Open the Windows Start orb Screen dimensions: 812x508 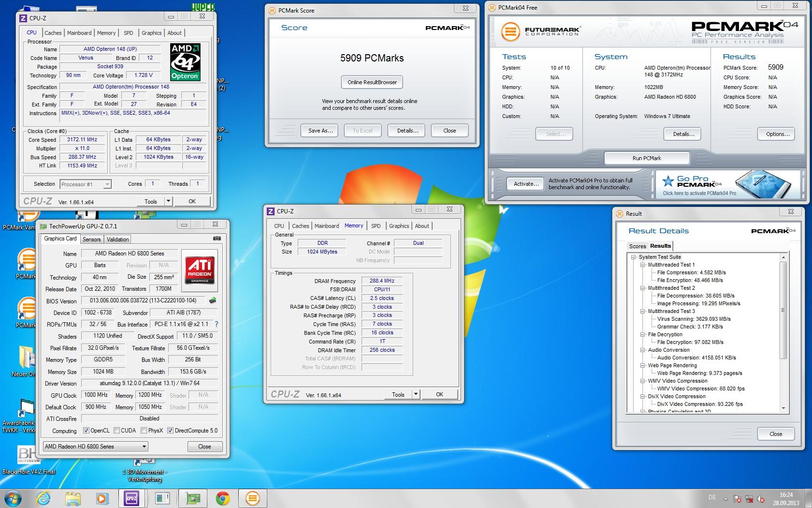coord(13,498)
